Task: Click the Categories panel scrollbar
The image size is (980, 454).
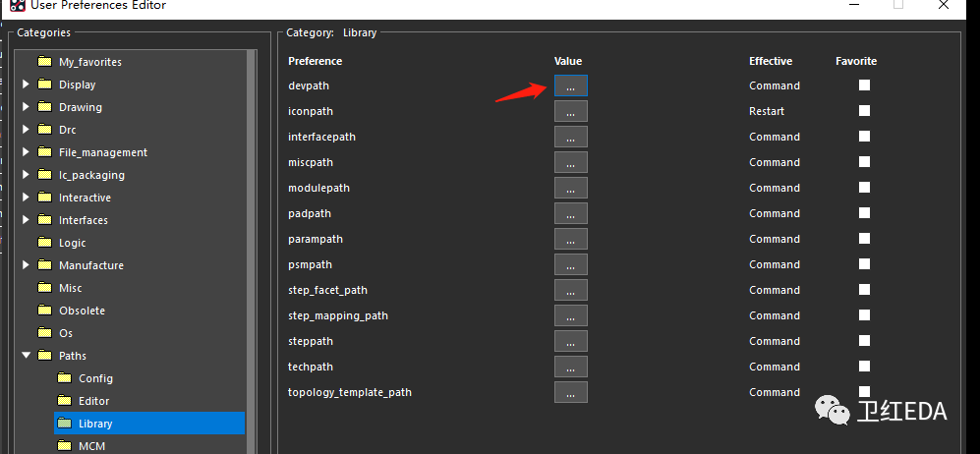Action: pyautogui.click(x=253, y=246)
